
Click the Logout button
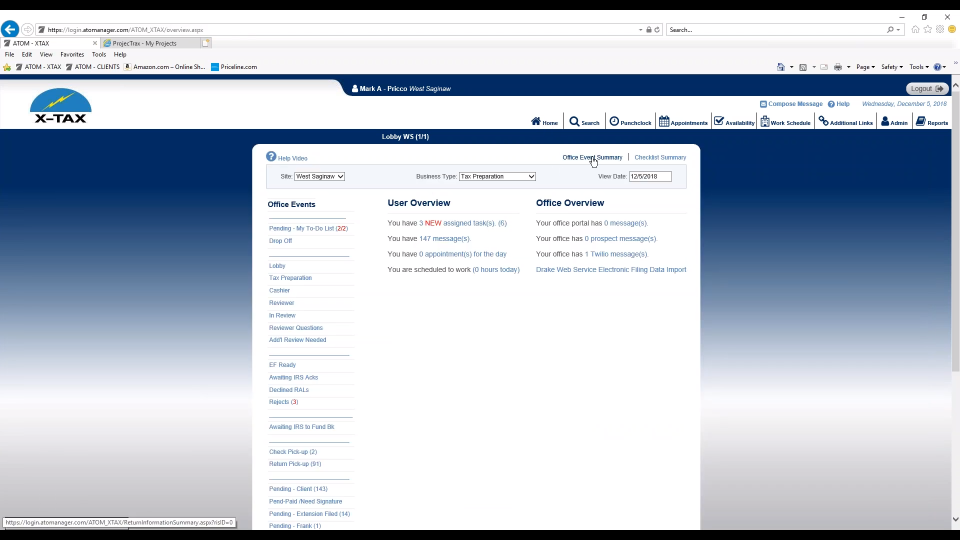pos(927,89)
